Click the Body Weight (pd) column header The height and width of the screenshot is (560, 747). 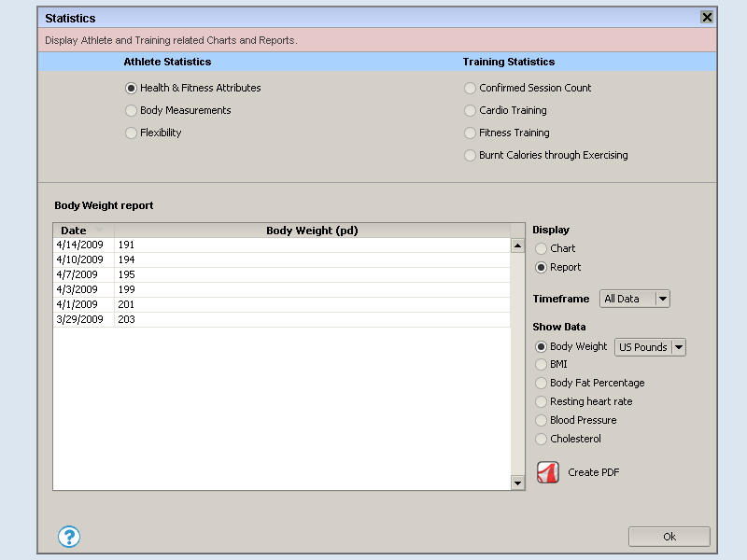tap(312, 231)
